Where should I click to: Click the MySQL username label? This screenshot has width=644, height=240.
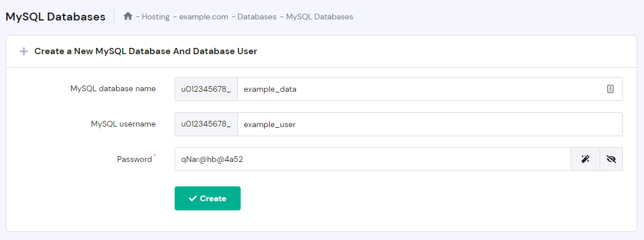(x=123, y=124)
